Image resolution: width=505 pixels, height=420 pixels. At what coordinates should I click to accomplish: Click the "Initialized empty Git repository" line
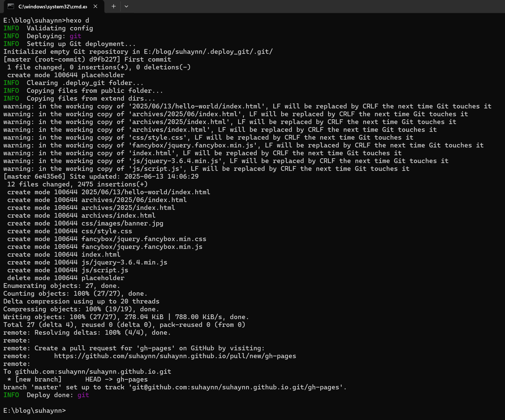(138, 52)
